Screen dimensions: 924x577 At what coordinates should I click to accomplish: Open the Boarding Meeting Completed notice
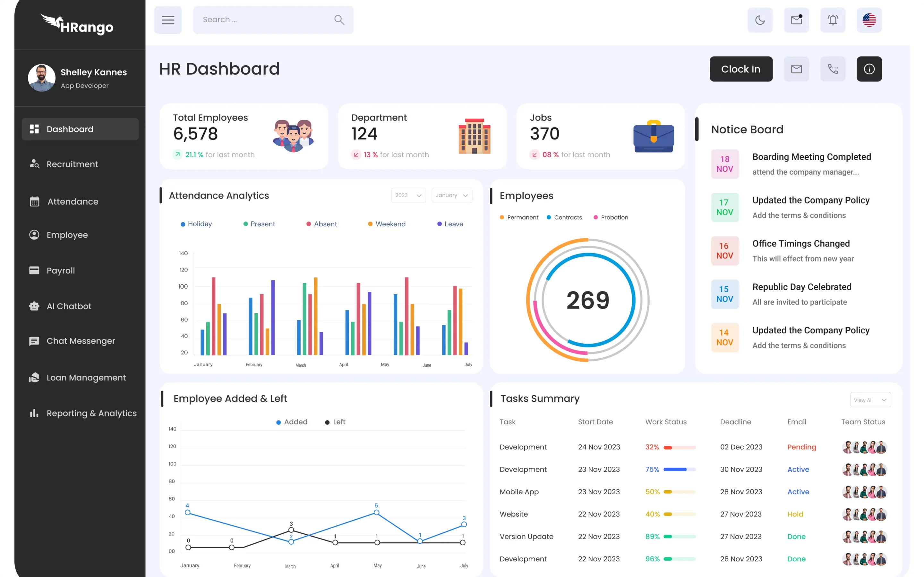(x=811, y=157)
